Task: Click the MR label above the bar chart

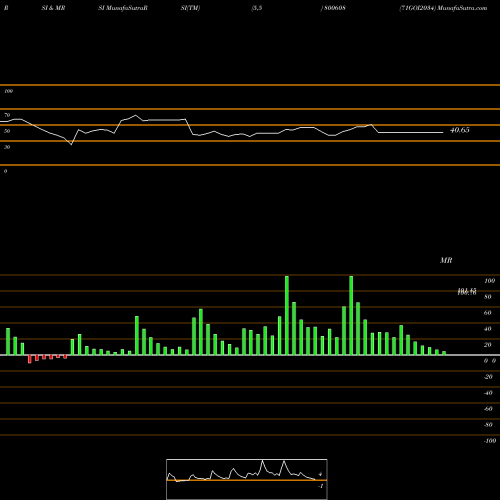Action: tap(446, 260)
